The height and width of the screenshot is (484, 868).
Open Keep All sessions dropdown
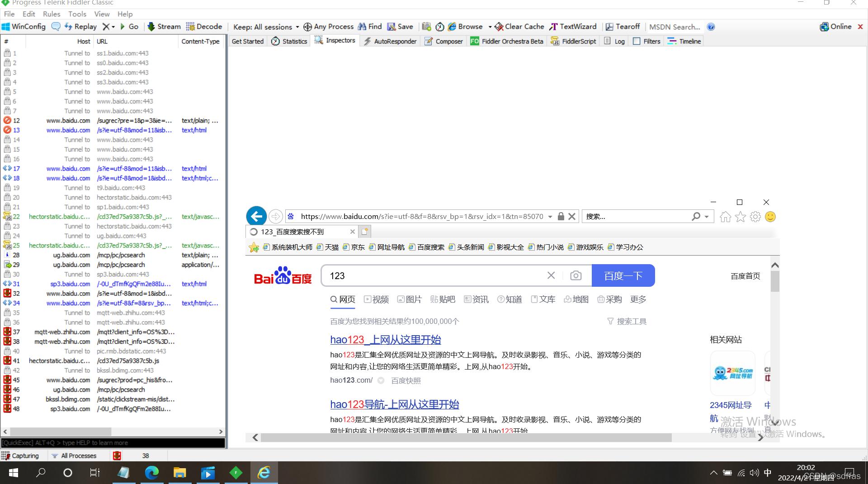click(x=266, y=27)
